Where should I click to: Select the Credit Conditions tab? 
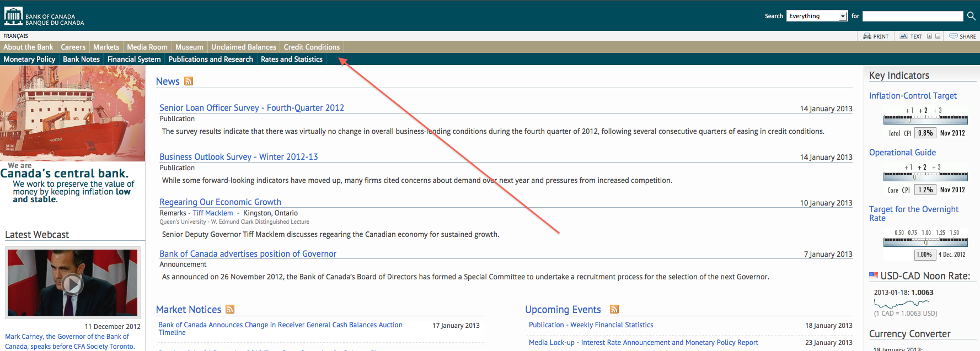(312, 47)
